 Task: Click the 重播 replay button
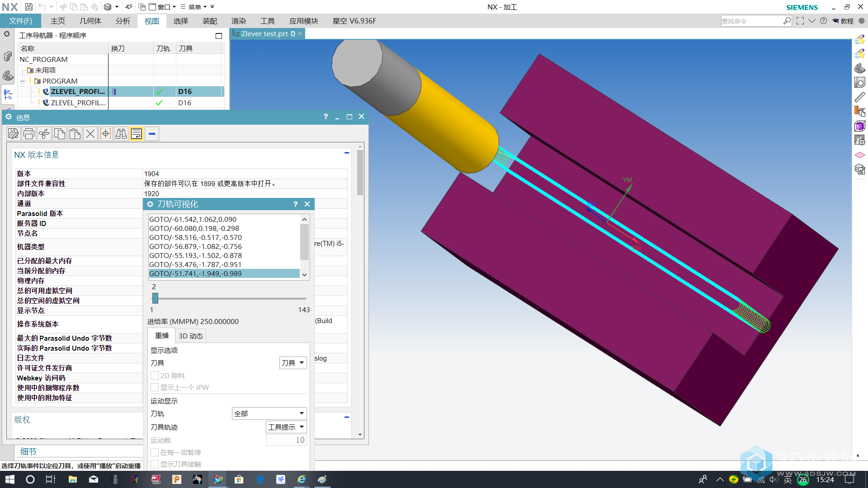point(161,335)
